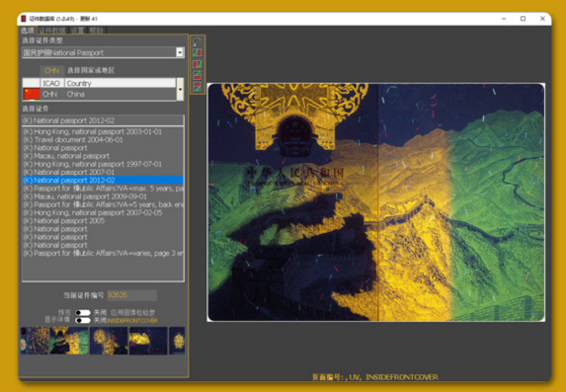Select Public Affairs passport =5 years, back
The image size is (566, 392).
[103, 204]
